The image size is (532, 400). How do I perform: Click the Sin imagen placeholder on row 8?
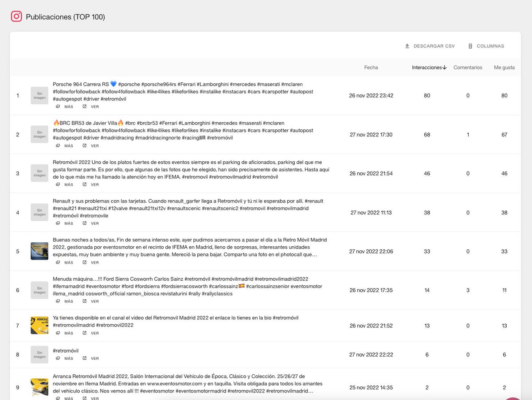coord(39,354)
